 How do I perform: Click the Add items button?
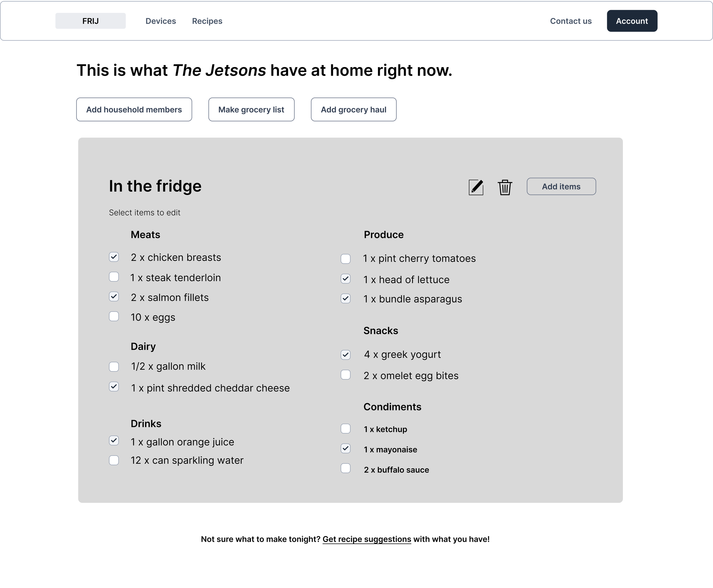pyautogui.click(x=561, y=186)
